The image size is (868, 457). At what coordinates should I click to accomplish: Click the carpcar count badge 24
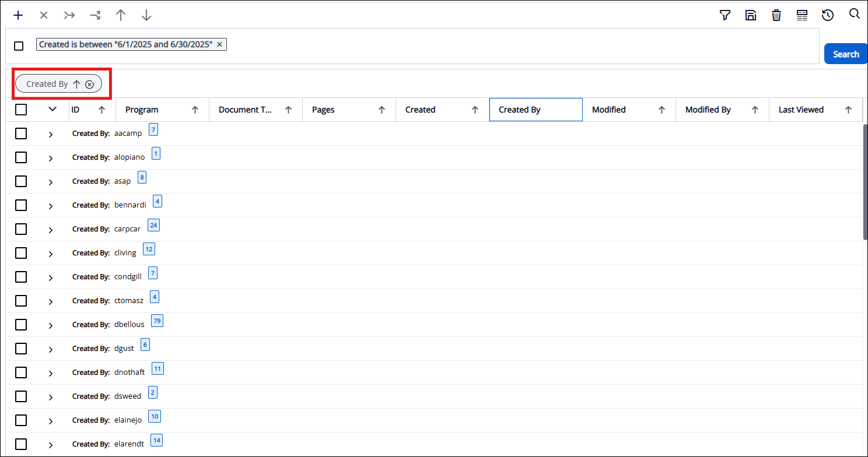pyautogui.click(x=153, y=225)
